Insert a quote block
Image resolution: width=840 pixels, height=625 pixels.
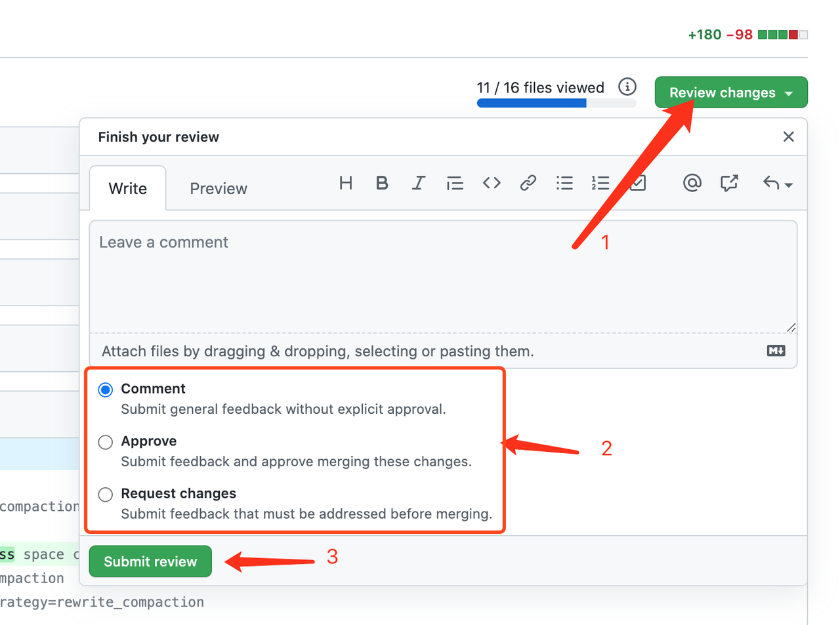click(455, 183)
